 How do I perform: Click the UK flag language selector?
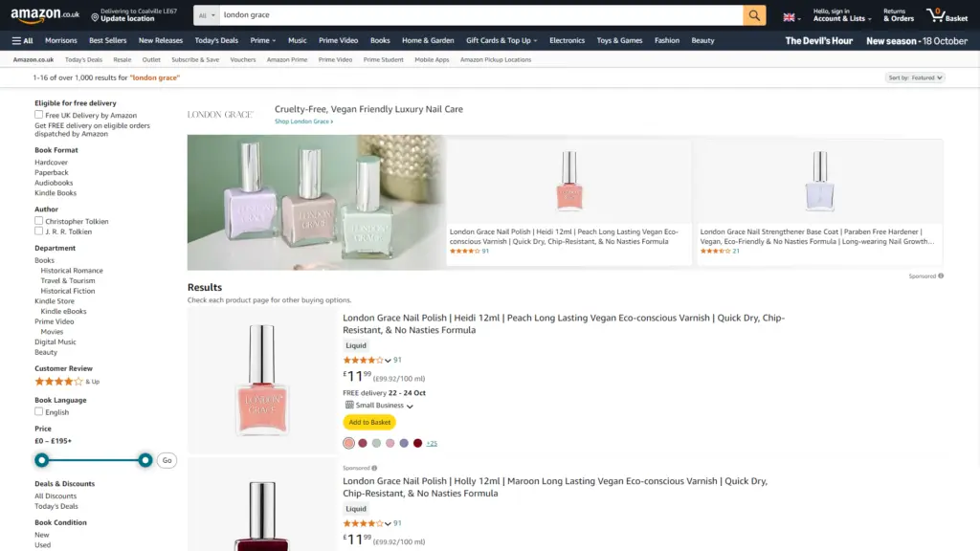tap(791, 17)
